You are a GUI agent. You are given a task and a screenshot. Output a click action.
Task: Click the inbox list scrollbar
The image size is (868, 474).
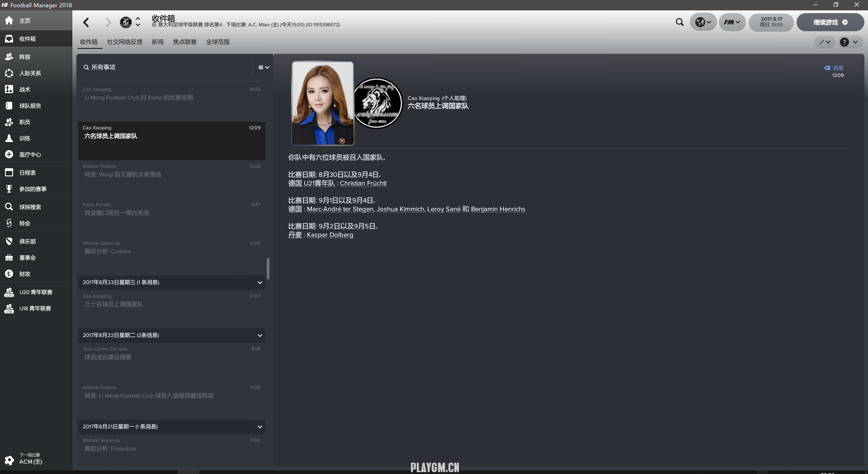point(268,269)
